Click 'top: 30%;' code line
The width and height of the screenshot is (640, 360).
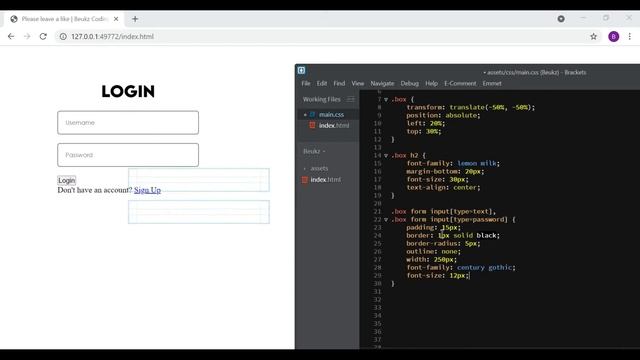click(x=424, y=131)
